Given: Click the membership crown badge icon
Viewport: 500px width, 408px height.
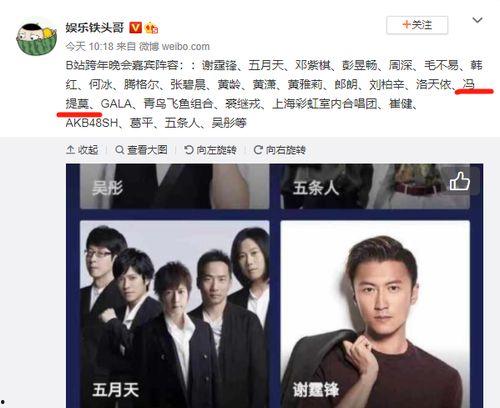Looking at the screenshot, I should pyautogui.click(x=152, y=28).
